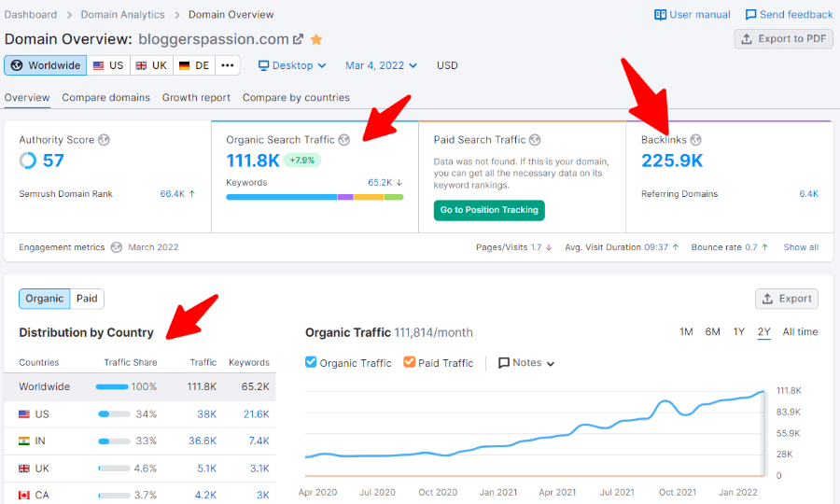Click the up arrow beside Semrush Domain Rank

coord(191,194)
